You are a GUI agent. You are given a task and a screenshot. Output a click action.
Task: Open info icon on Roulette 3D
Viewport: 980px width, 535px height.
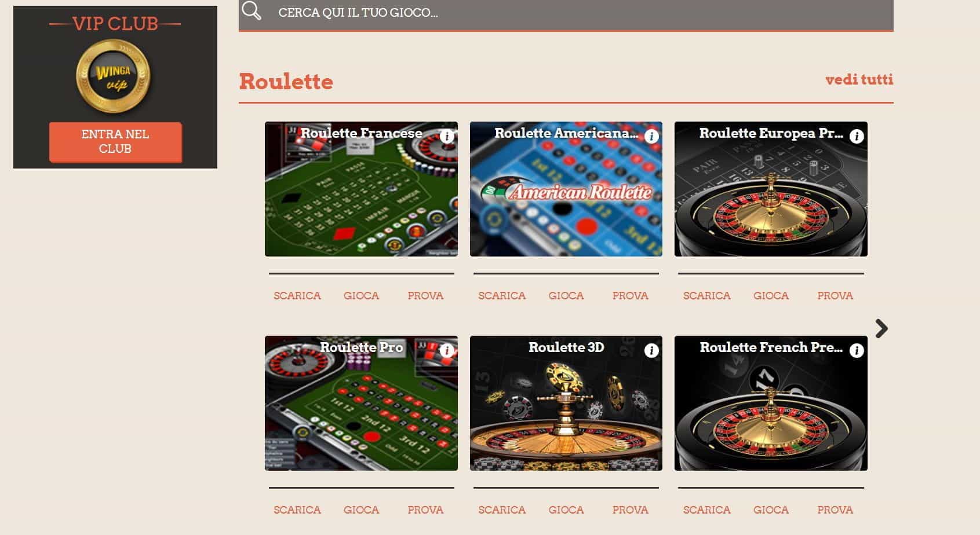click(651, 350)
